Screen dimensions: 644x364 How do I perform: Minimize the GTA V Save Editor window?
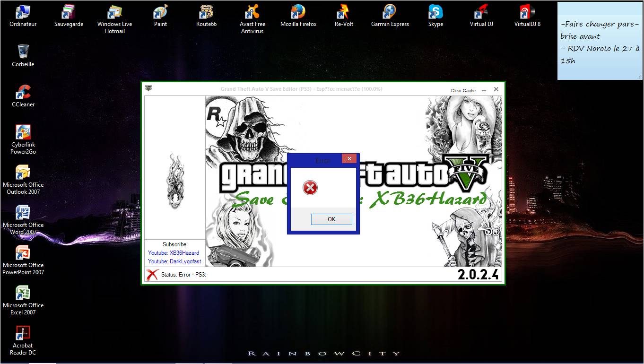click(x=484, y=90)
